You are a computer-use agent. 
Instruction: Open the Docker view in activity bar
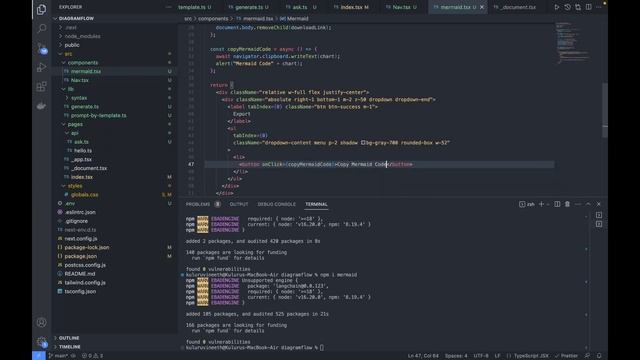click(x=41, y=106)
